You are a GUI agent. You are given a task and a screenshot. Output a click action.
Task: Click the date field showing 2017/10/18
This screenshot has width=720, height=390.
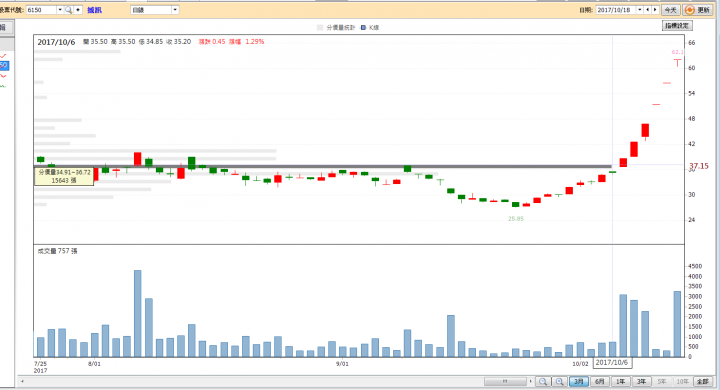(x=616, y=10)
